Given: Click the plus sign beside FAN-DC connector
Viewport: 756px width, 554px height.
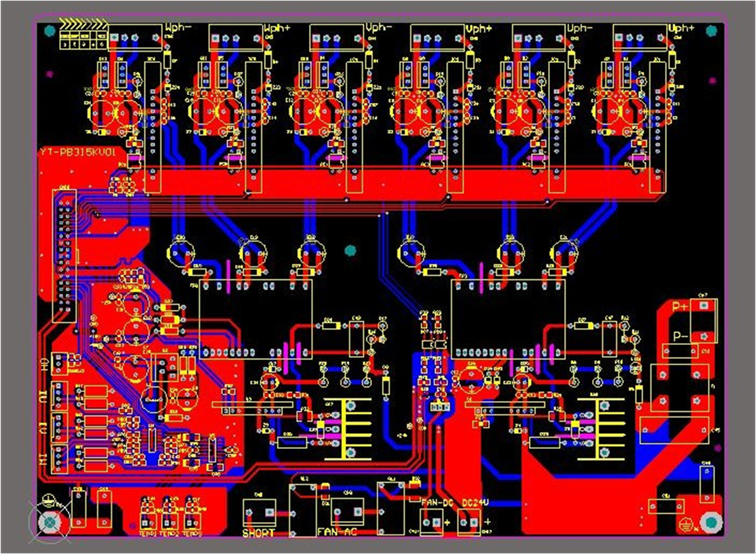Looking at the screenshot, I should [x=448, y=522].
